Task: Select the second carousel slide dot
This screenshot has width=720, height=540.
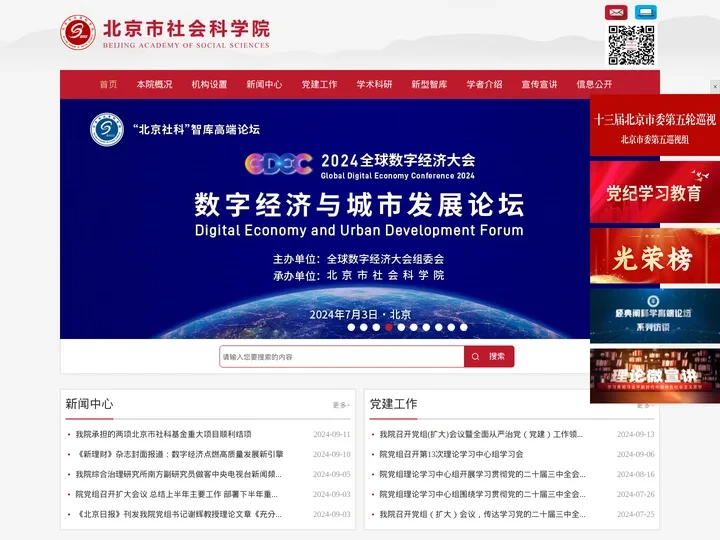Action: pyautogui.click(x=364, y=327)
